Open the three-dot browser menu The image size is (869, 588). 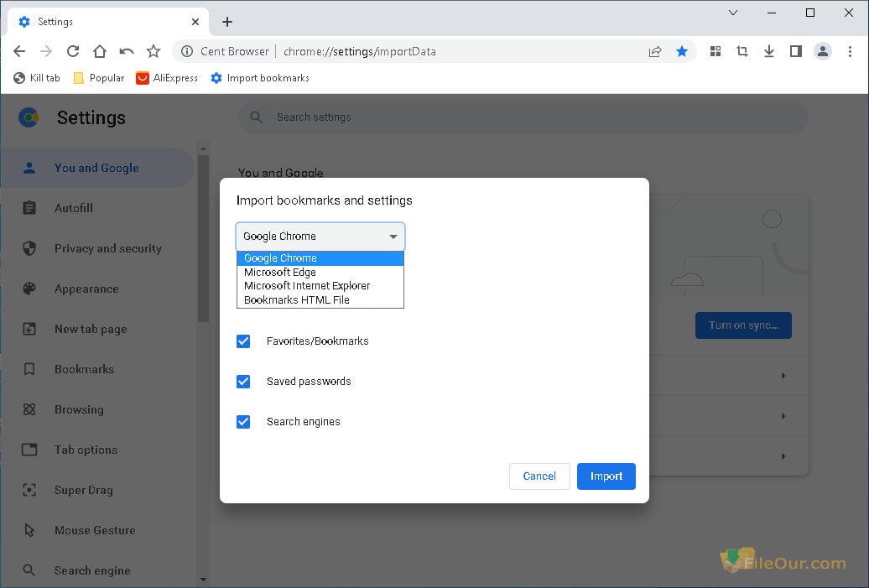(x=850, y=51)
